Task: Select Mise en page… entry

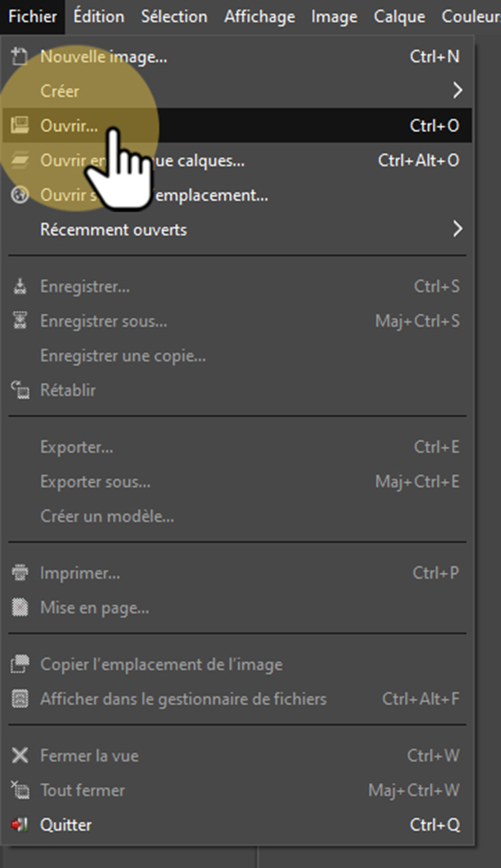Action: (237, 608)
